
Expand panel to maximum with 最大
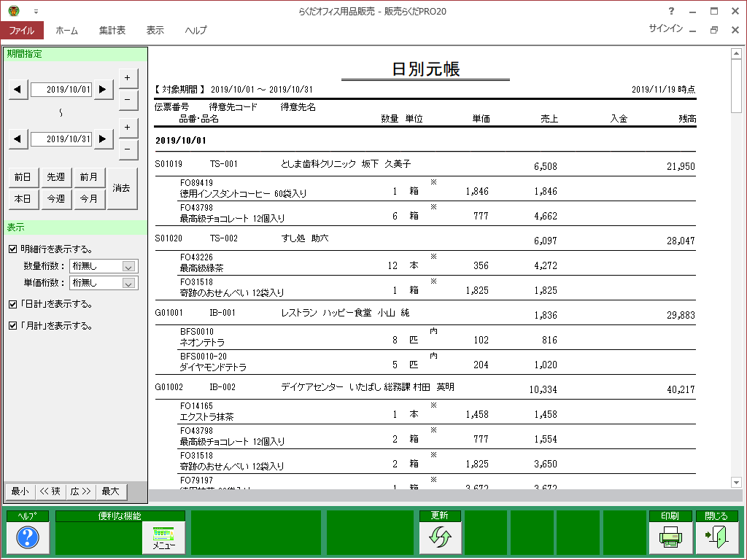tap(111, 491)
